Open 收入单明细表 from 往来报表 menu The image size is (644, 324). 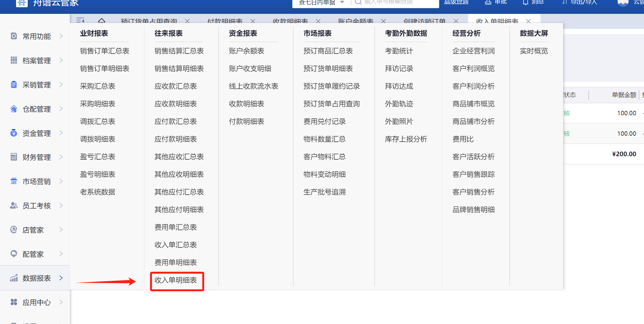pos(176,280)
